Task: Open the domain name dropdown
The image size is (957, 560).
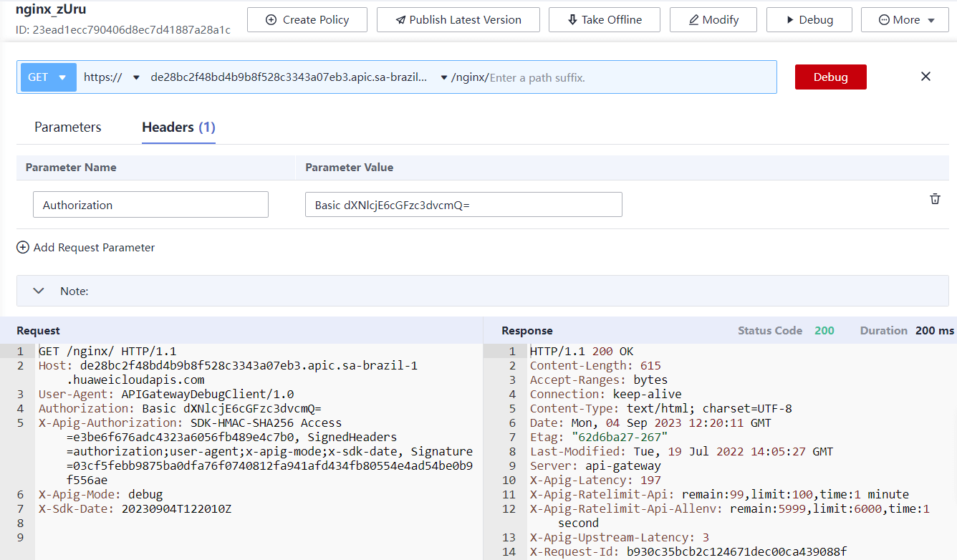Action: [x=446, y=76]
